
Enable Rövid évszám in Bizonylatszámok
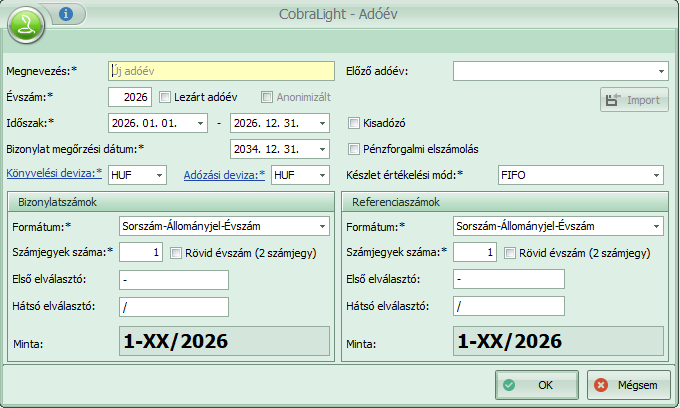(177, 253)
